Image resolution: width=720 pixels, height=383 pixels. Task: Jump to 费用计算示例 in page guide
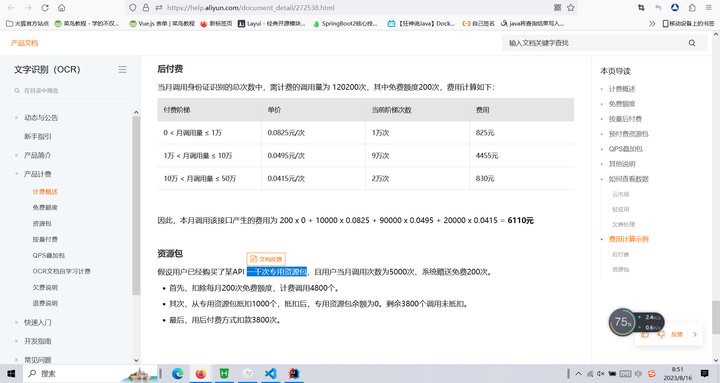pyautogui.click(x=629, y=239)
